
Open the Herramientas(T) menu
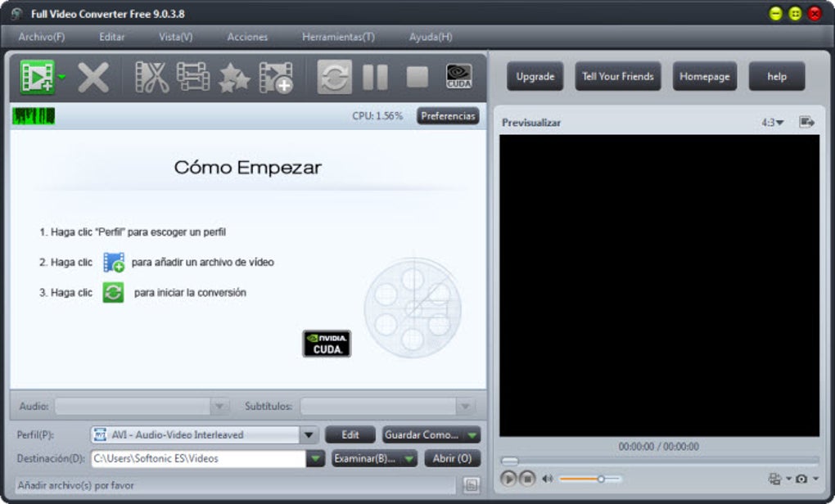pyautogui.click(x=338, y=37)
